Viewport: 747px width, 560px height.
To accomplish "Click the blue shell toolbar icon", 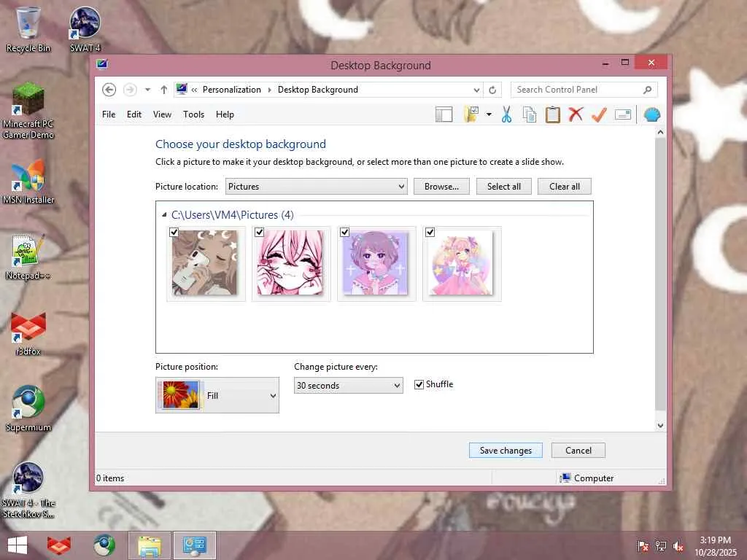I will [x=652, y=114].
